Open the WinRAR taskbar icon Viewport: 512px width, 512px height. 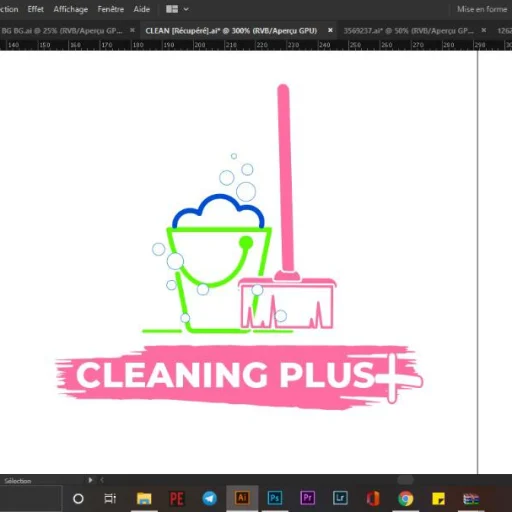click(471, 499)
